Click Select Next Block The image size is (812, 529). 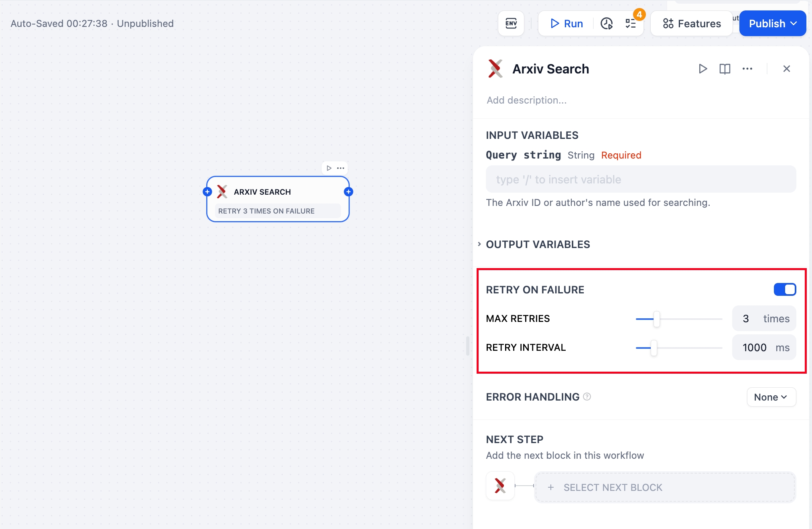click(x=664, y=487)
